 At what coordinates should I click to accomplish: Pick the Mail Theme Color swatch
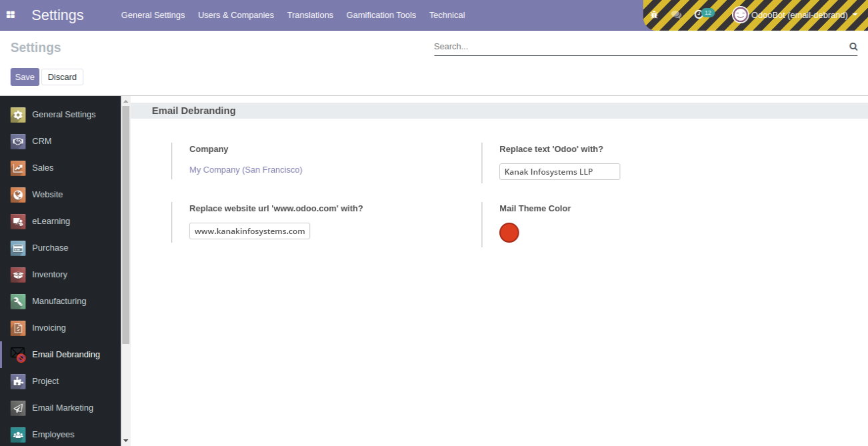coord(509,233)
